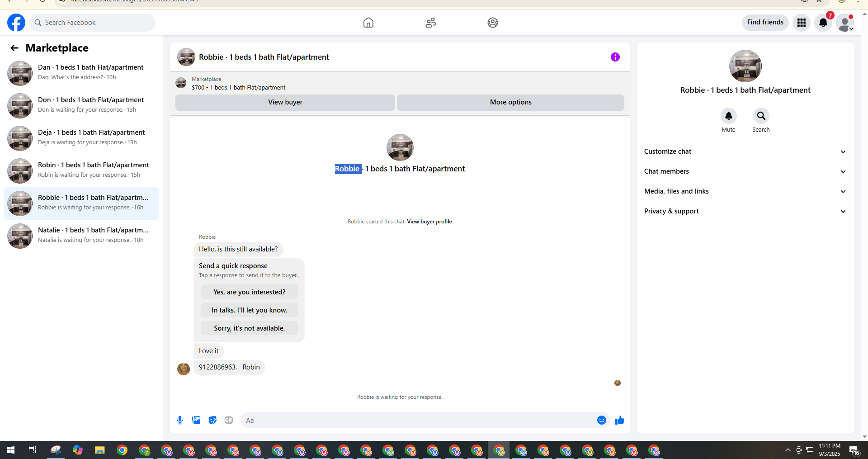The width and height of the screenshot is (868, 459).
Task: Click the large listing thumbnail in chat
Action: (x=400, y=147)
